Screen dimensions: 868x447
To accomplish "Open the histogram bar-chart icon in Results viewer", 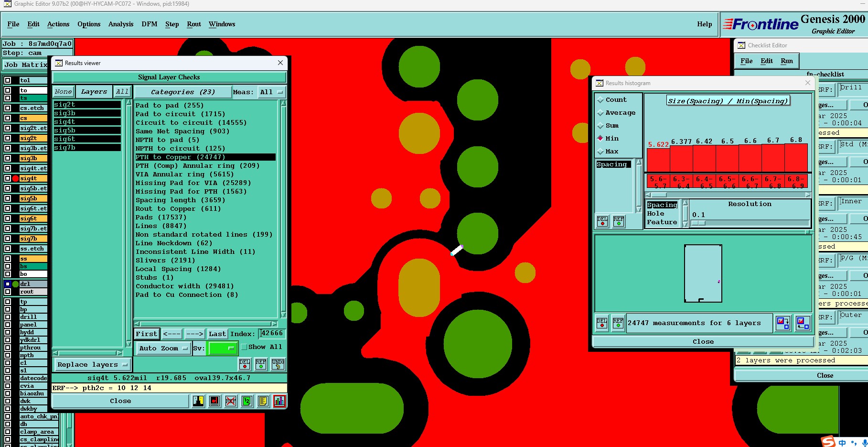I will point(279,401).
